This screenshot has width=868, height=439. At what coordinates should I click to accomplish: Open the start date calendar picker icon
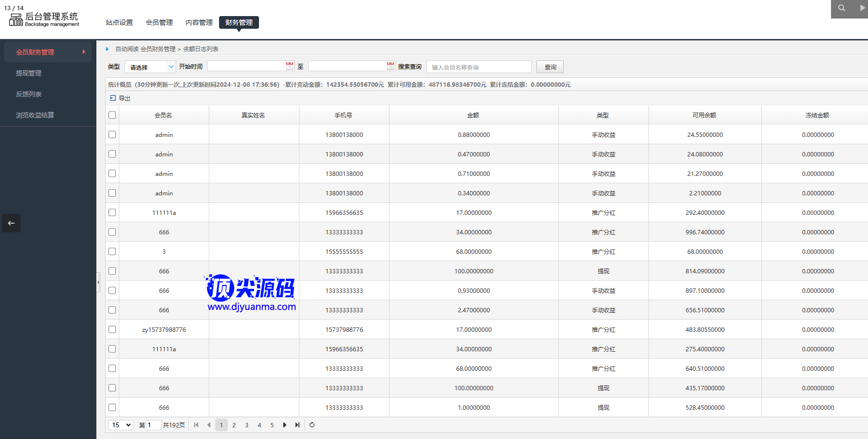[x=290, y=66]
